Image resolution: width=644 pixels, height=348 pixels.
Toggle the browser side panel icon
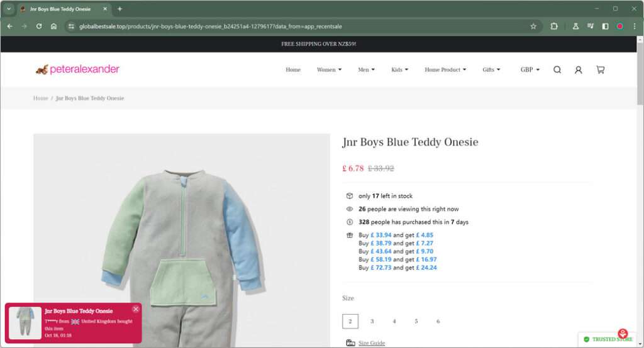click(605, 26)
